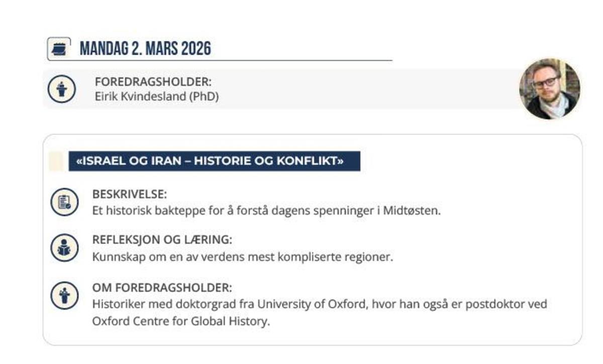
Task: Select the REFLEKSJON OG LÆRING heading
Action: click(x=162, y=240)
